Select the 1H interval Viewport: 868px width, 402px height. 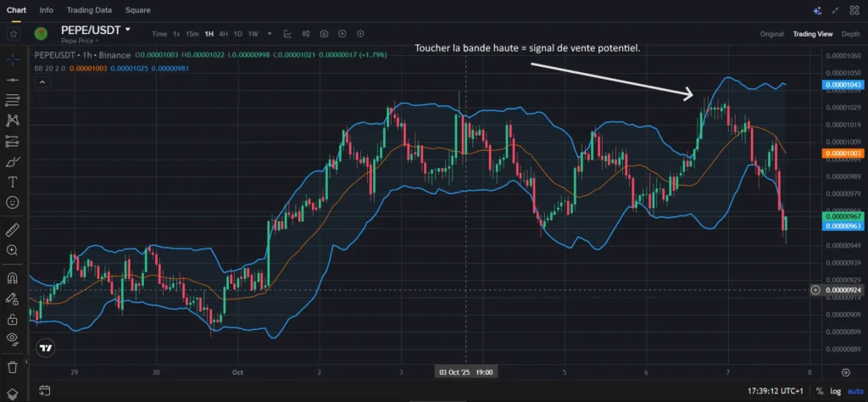pyautogui.click(x=209, y=34)
